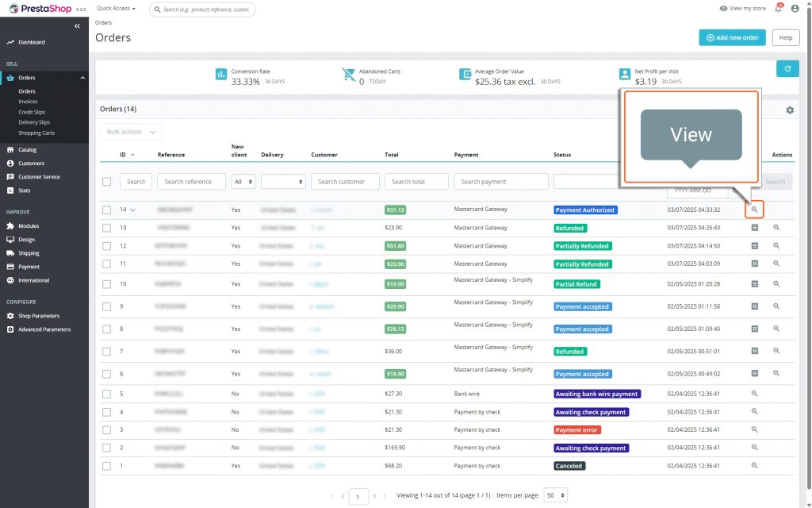Open invoice icon for order 13
This screenshot has width=812, height=508.
[x=755, y=228]
